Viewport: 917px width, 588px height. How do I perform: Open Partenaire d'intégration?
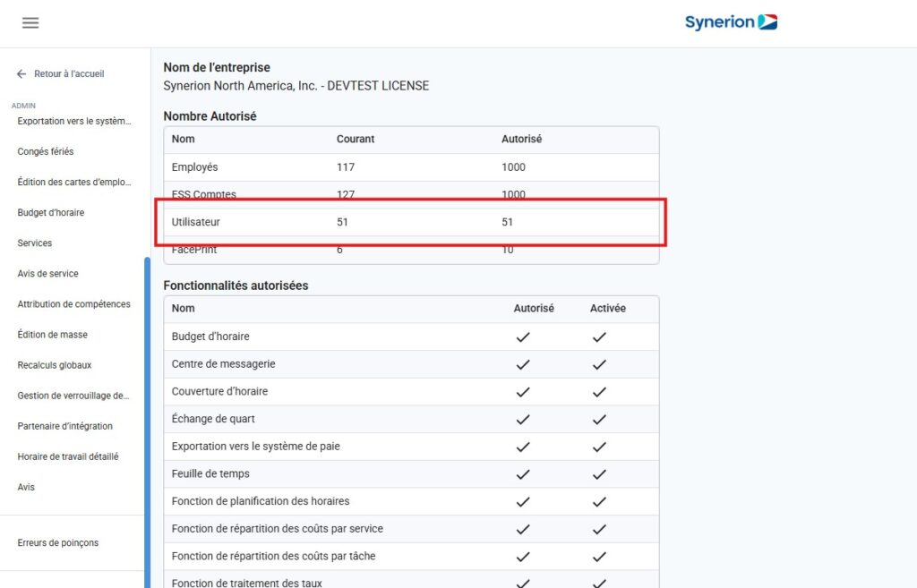[x=65, y=426]
